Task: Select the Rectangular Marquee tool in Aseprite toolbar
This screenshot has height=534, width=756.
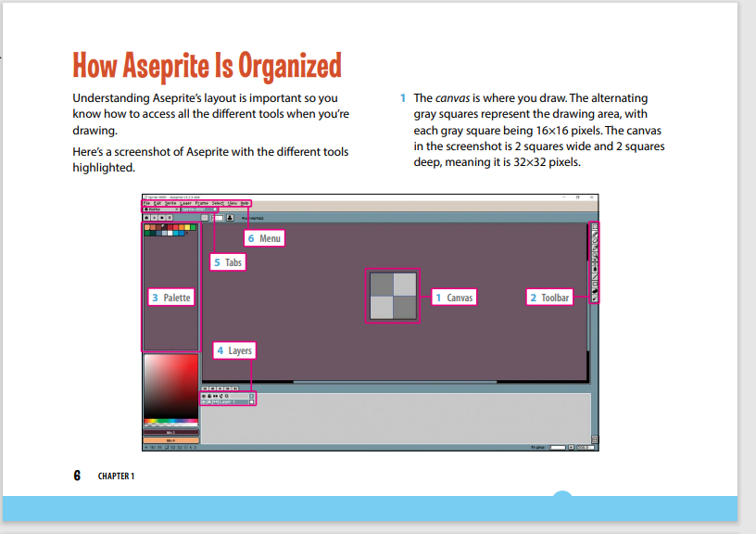Action: click(x=595, y=225)
